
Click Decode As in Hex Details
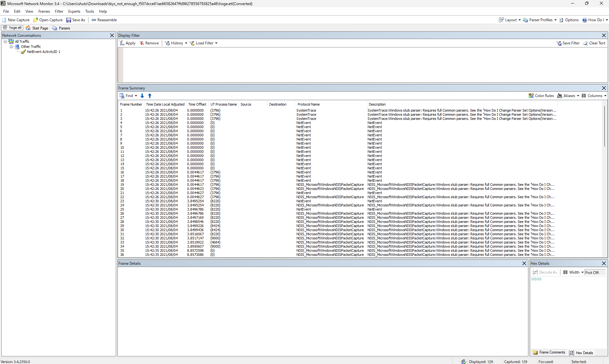[545, 272]
